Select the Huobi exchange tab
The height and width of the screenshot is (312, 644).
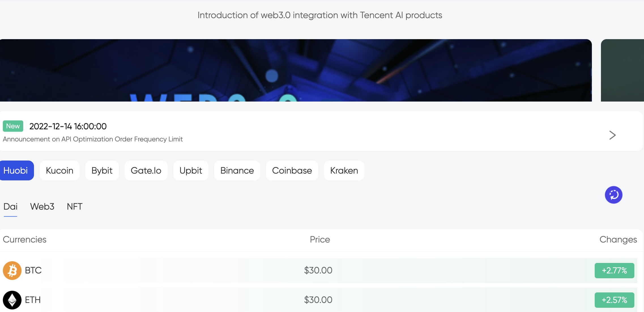tap(16, 170)
